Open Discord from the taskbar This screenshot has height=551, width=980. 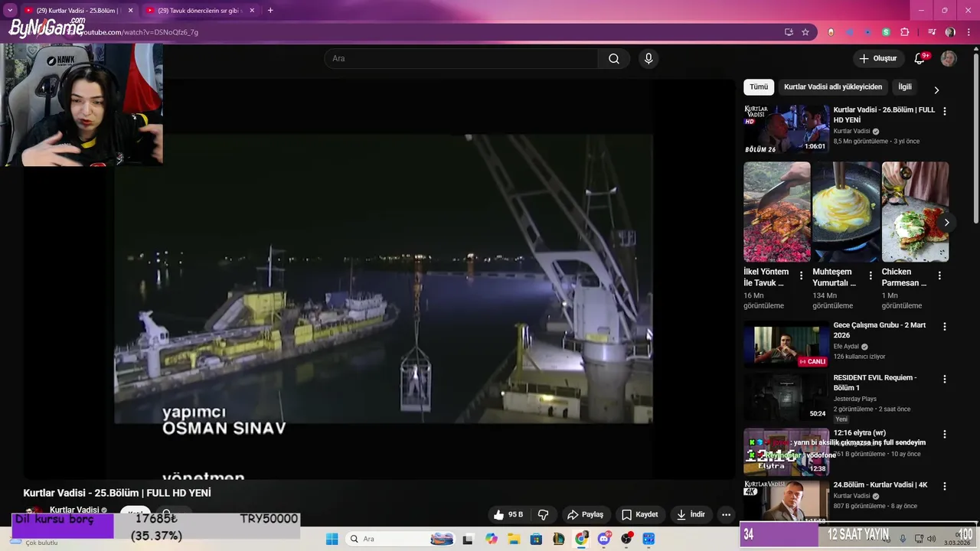604,540
